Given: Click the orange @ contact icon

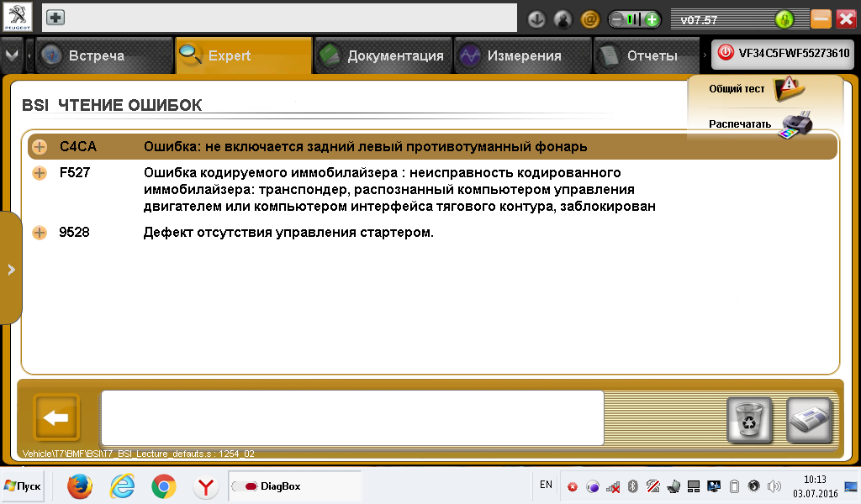Looking at the screenshot, I should [589, 20].
